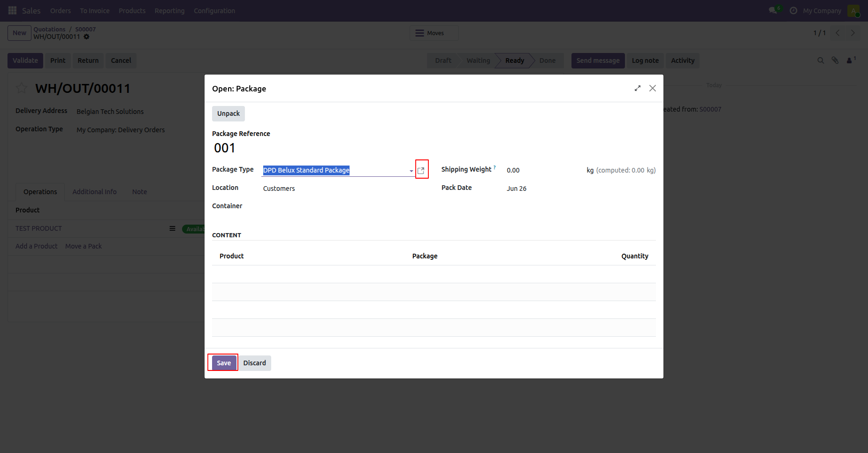Select the Ready status stage

point(515,60)
